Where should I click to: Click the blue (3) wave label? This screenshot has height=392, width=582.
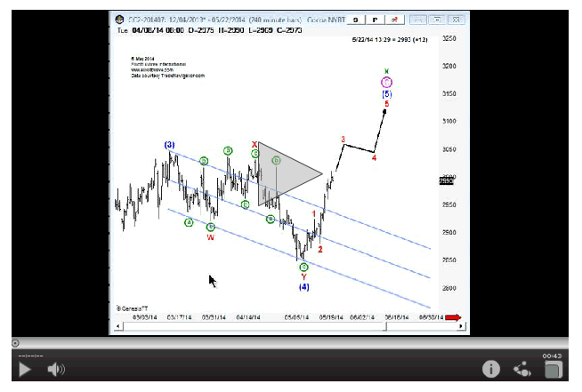click(x=169, y=145)
